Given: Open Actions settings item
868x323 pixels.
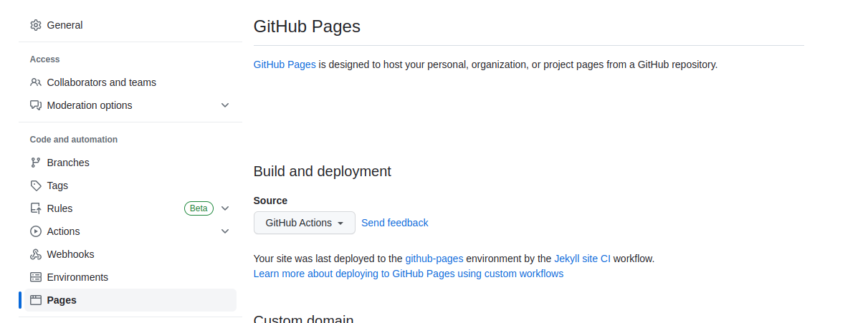Looking at the screenshot, I should pos(130,231).
